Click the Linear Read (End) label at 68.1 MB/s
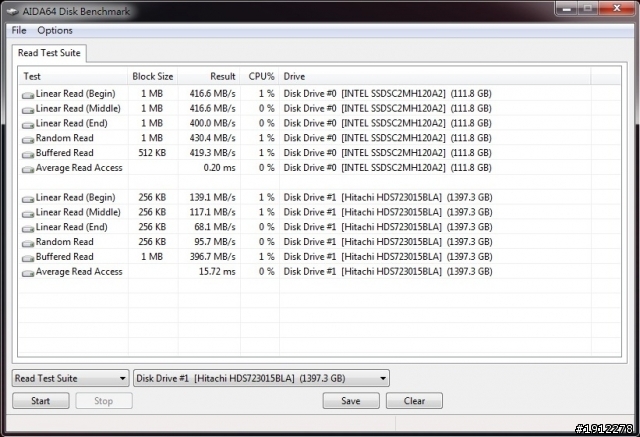The width and height of the screenshot is (640, 437). click(x=71, y=227)
